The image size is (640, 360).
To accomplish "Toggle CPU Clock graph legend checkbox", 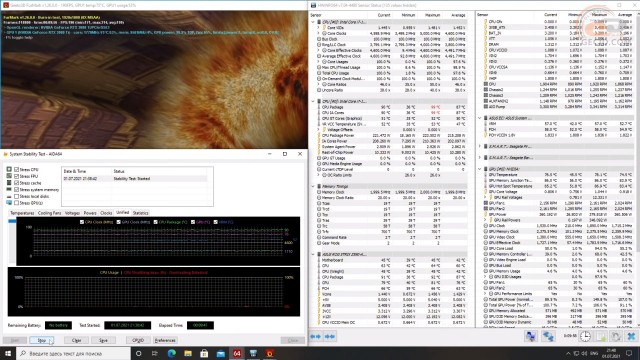I will click(82, 222).
